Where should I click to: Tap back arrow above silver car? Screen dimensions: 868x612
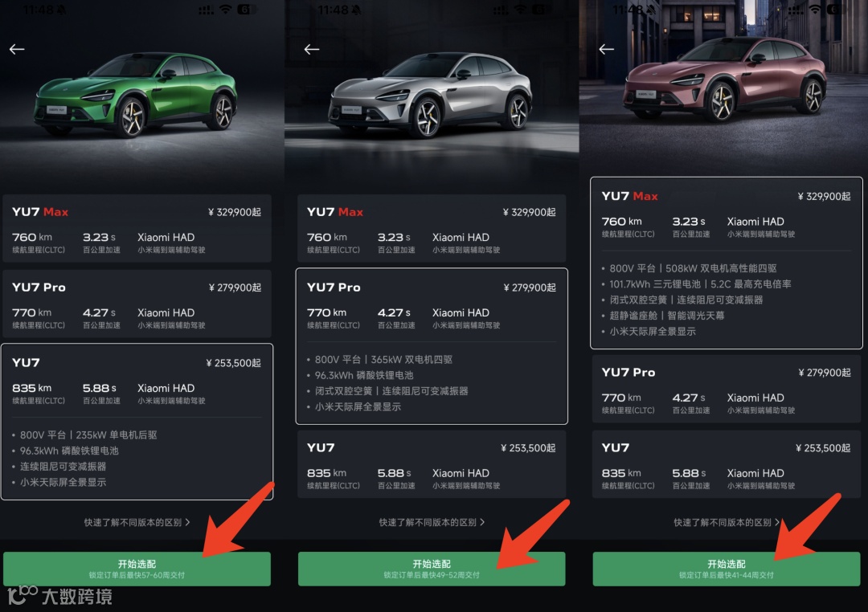click(x=312, y=49)
